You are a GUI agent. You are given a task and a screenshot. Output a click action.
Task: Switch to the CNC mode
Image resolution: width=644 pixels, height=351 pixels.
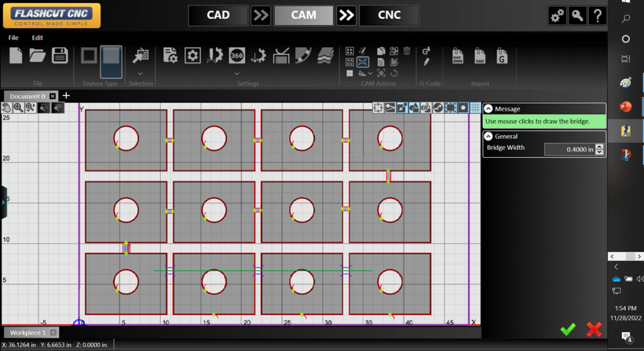[x=389, y=15]
